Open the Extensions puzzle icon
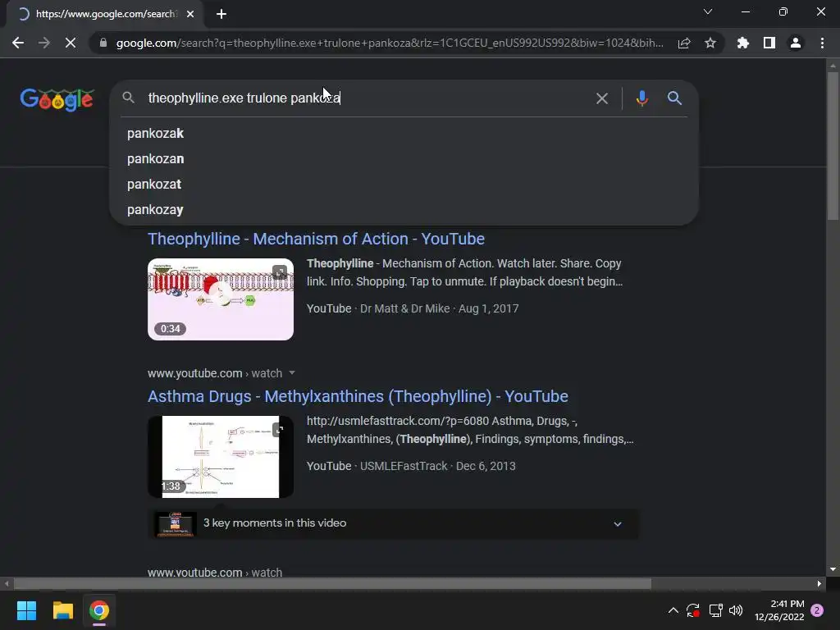This screenshot has height=630, width=840. point(743,43)
